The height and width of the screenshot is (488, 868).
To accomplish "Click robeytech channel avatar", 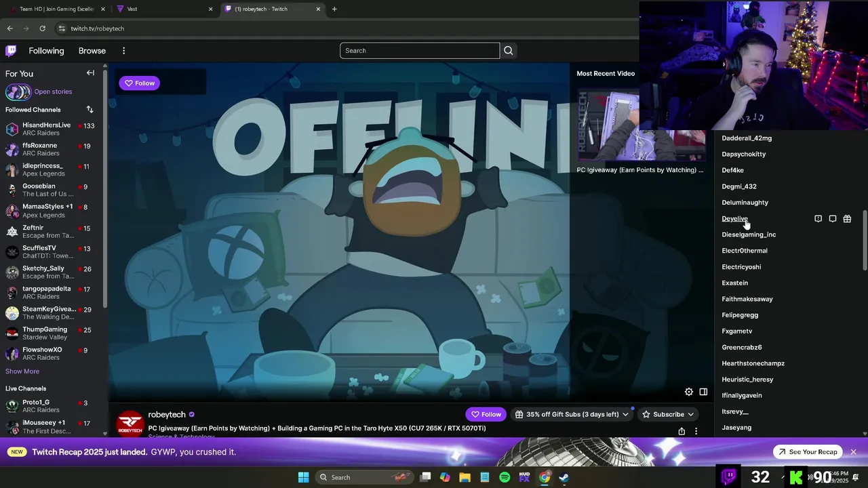I will (130, 424).
